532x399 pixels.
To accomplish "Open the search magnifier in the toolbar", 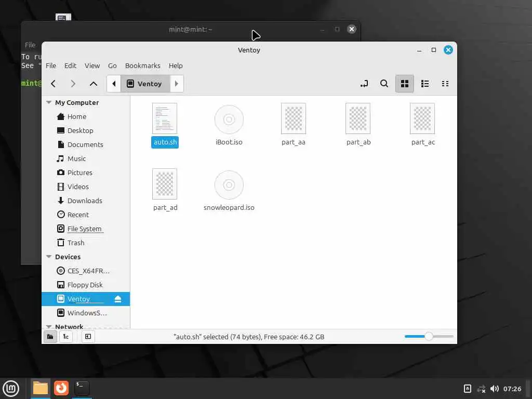I will pyautogui.click(x=384, y=84).
